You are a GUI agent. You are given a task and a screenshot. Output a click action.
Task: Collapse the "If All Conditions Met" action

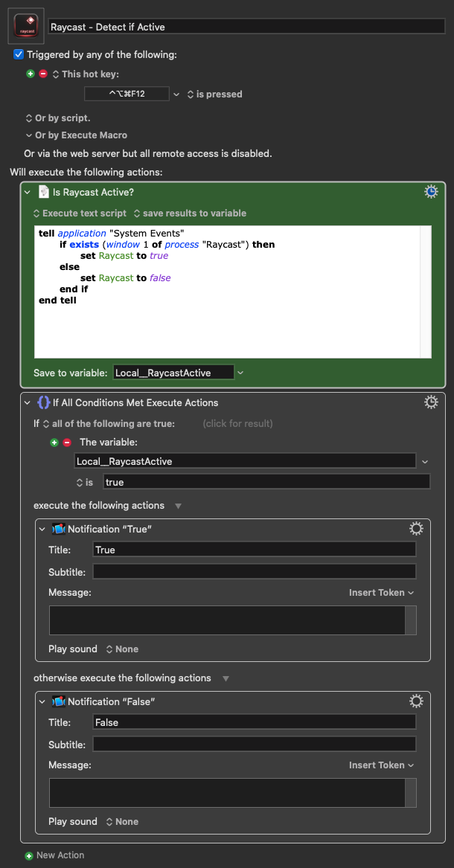pyautogui.click(x=28, y=402)
